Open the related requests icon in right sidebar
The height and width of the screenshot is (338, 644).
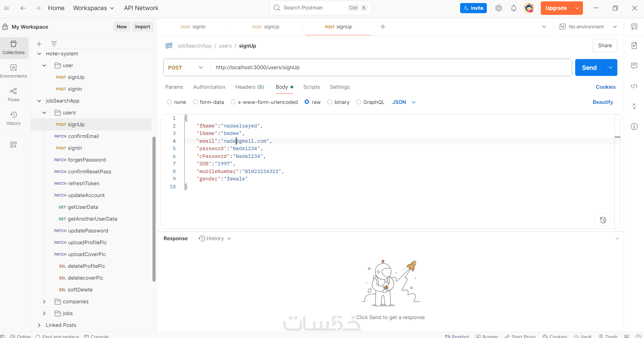click(634, 106)
